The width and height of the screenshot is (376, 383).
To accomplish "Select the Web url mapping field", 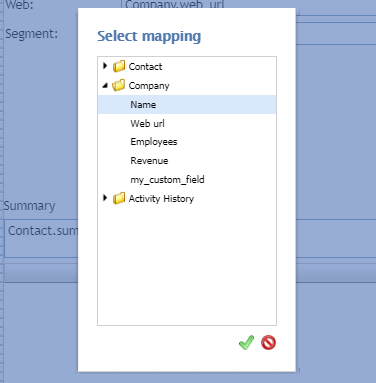I will tap(187, 123).
